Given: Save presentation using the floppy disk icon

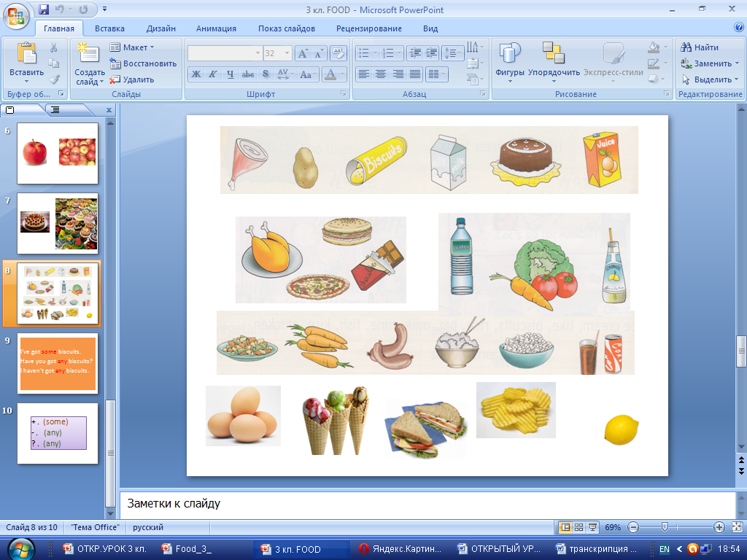Looking at the screenshot, I should [44, 10].
